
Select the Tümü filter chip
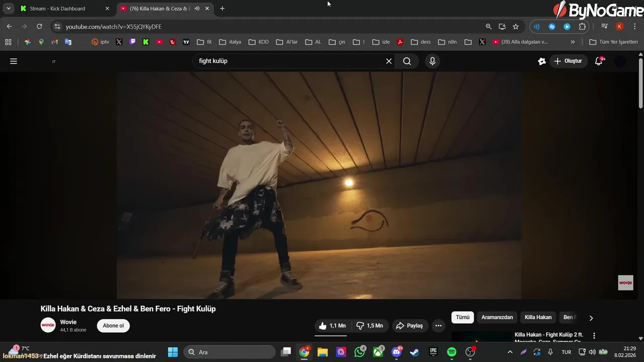[x=462, y=317]
